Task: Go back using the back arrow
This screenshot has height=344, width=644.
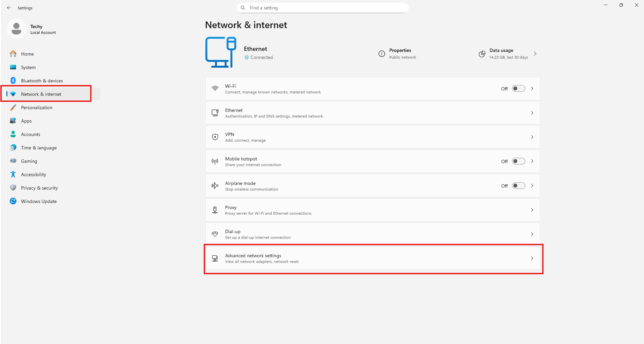Action: tap(9, 8)
